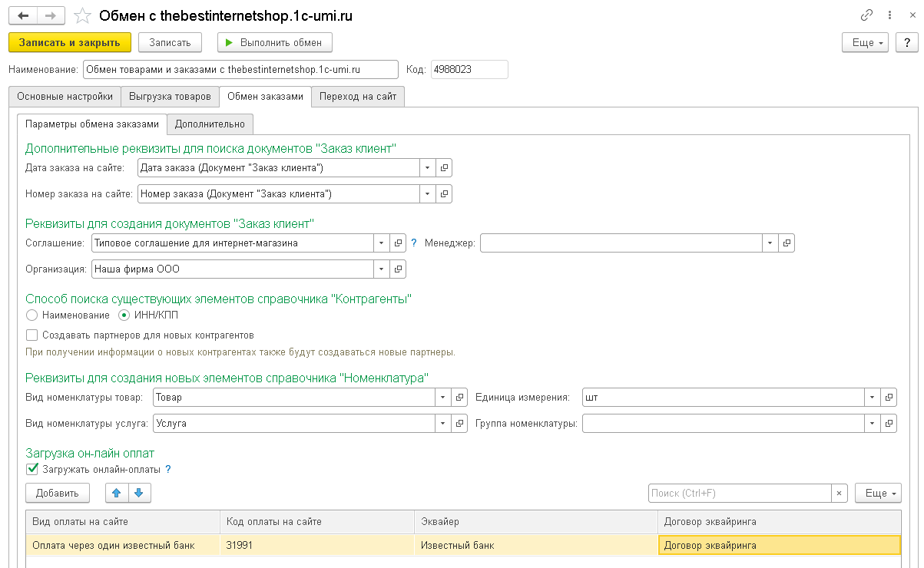Open the Организация field's linked record icon
This screenshot has height=568, width=924.
(x=398, y=269)
